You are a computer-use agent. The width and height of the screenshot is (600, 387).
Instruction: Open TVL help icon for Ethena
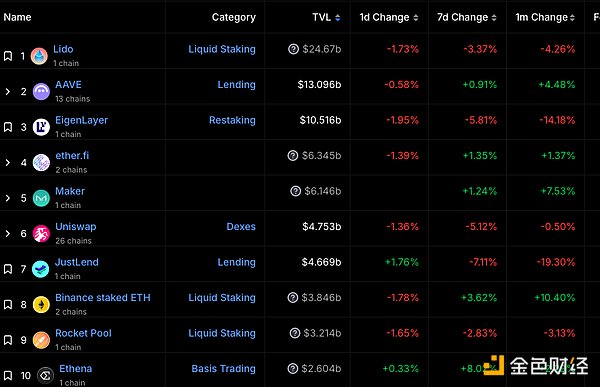click(x=293, y=369)
